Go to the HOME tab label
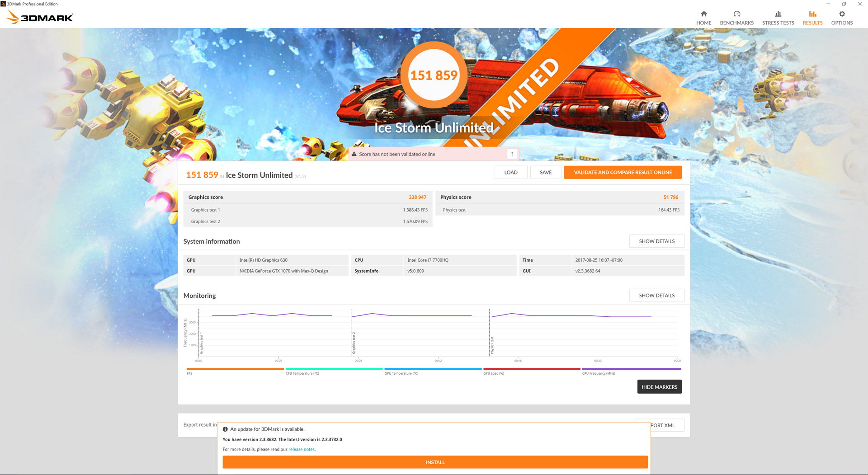The height and width of the screenshot is (475, 868). tap(703, 23)
